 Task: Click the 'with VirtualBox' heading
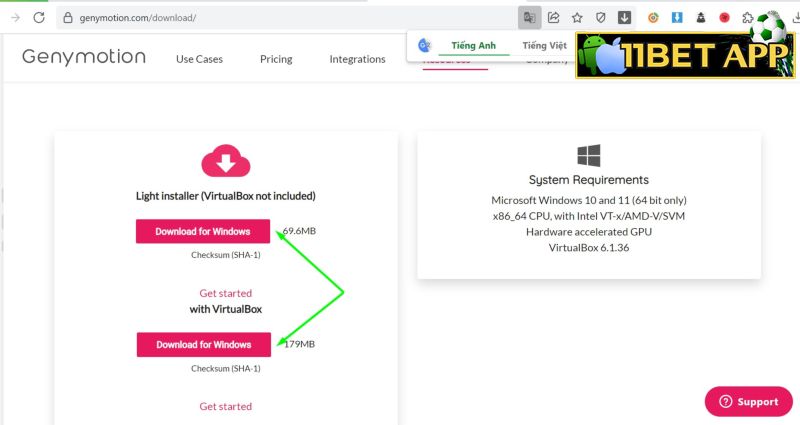point(226,309)
